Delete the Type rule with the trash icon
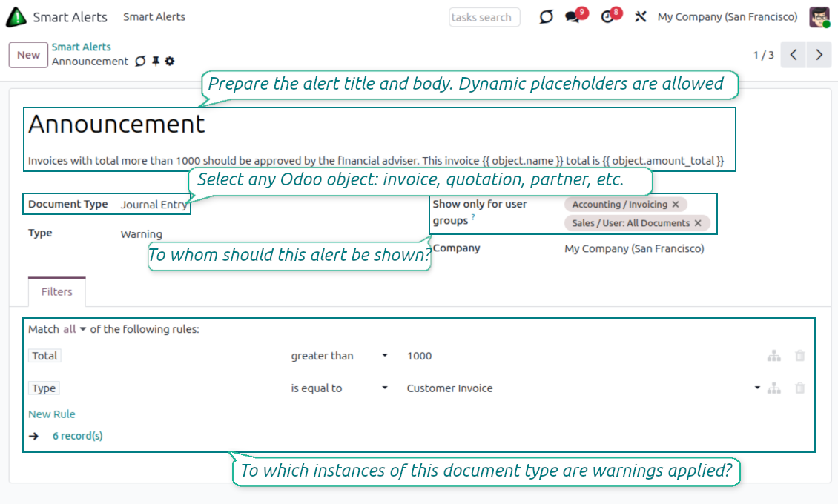The image size is (838, 504). (x=799, y=388)
